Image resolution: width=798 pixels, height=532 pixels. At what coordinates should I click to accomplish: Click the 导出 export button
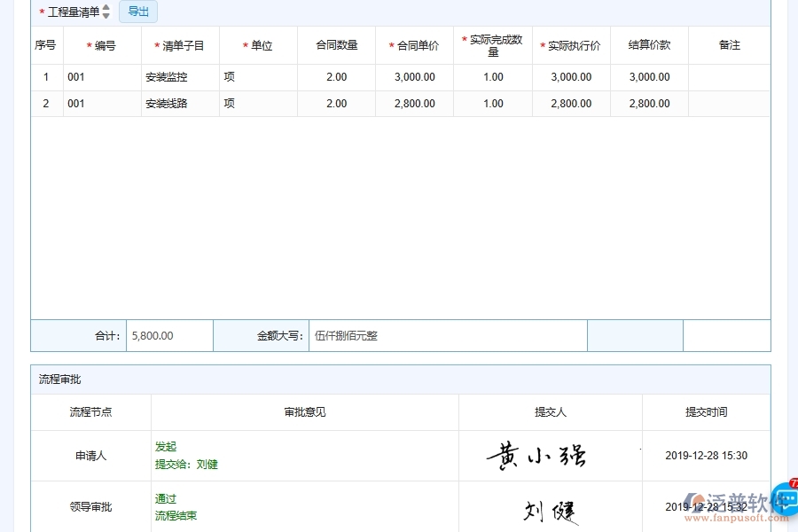coord(137,12)
